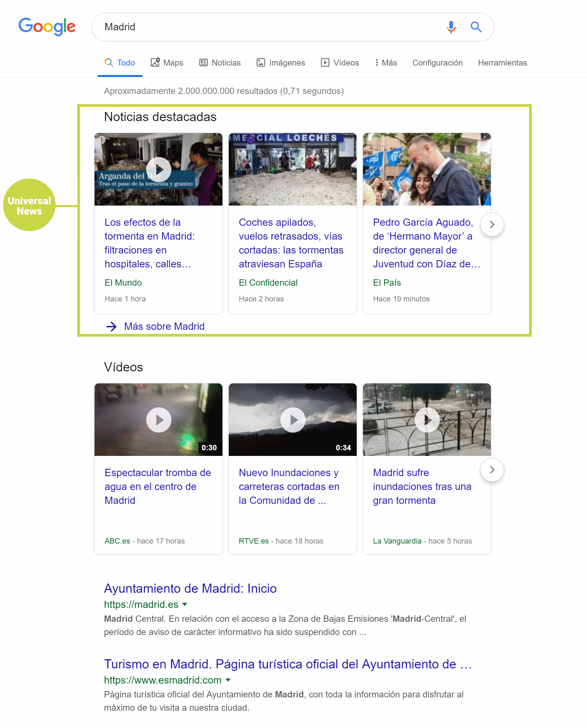Open Configuración settings
Screen dimensions: 587x728
438,62
